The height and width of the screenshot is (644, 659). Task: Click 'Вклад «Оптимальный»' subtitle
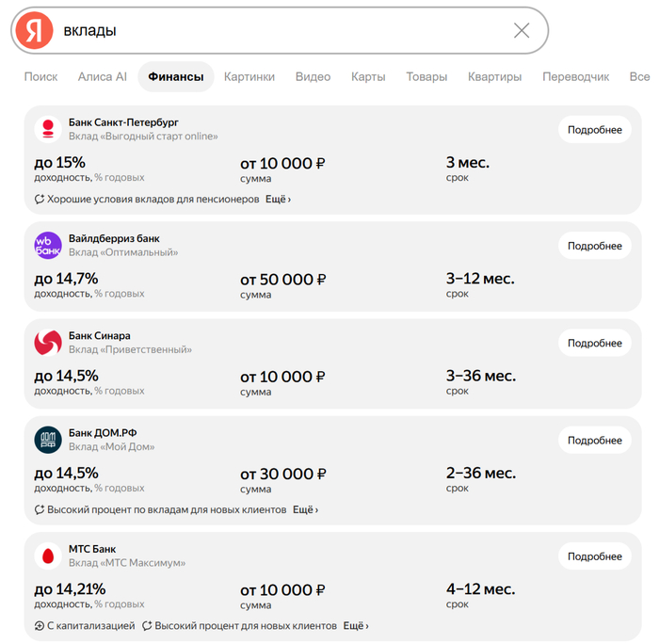click(x=123, y=252)
